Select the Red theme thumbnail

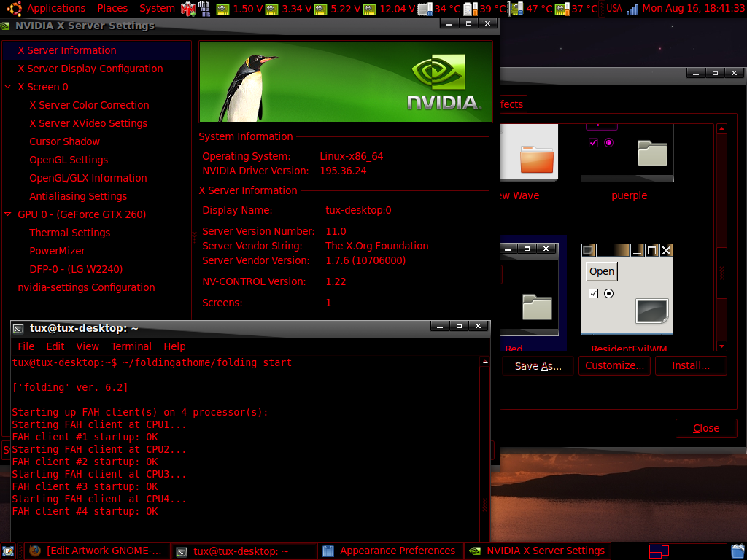pyautogui.click(x=530, y=289)
